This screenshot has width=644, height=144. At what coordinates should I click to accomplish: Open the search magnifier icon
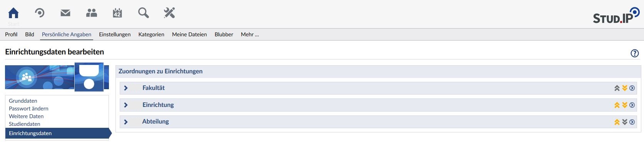[144, 13]
